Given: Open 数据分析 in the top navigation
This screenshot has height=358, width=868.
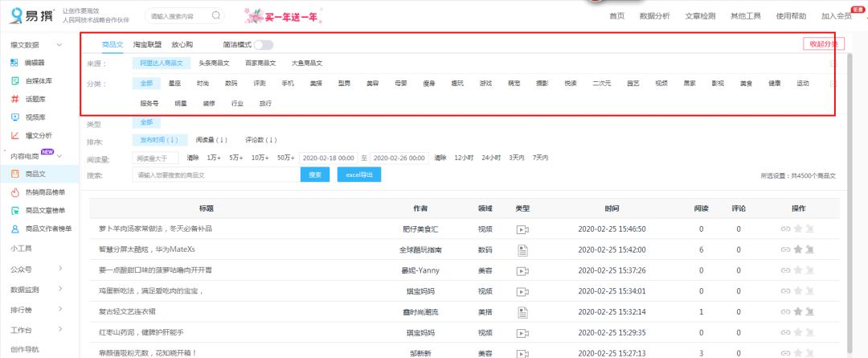Looking at the screenshot, I should (x=654, y=16).
